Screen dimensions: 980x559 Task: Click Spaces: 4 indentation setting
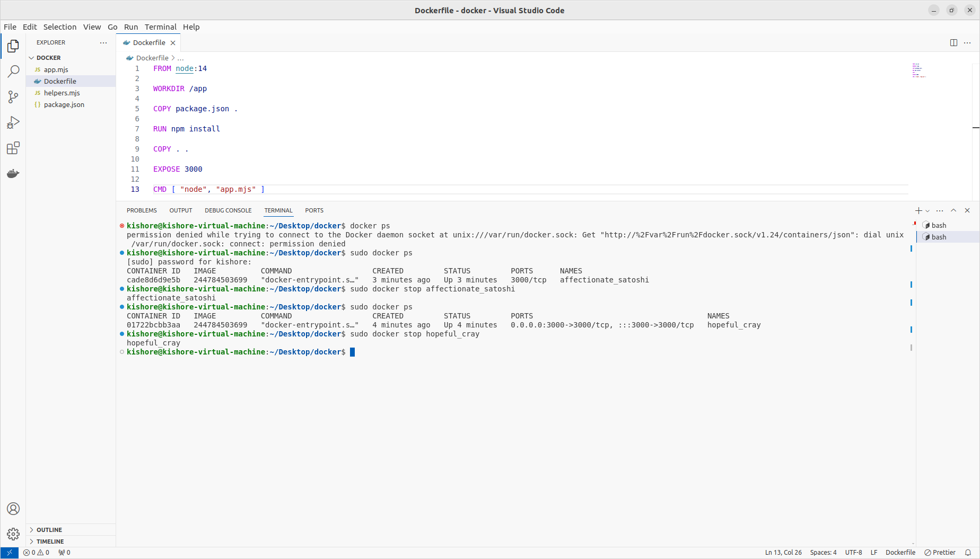point(823,552)
